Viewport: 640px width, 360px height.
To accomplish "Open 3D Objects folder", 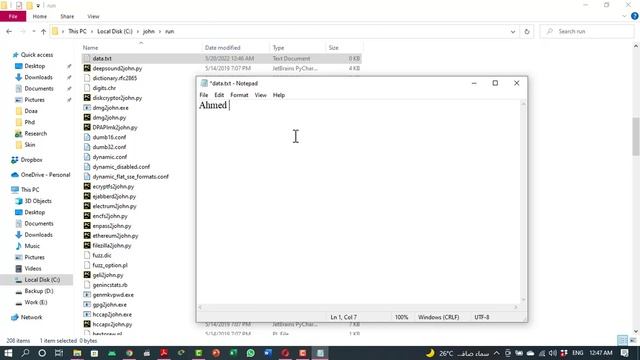I will pos(38,201).
